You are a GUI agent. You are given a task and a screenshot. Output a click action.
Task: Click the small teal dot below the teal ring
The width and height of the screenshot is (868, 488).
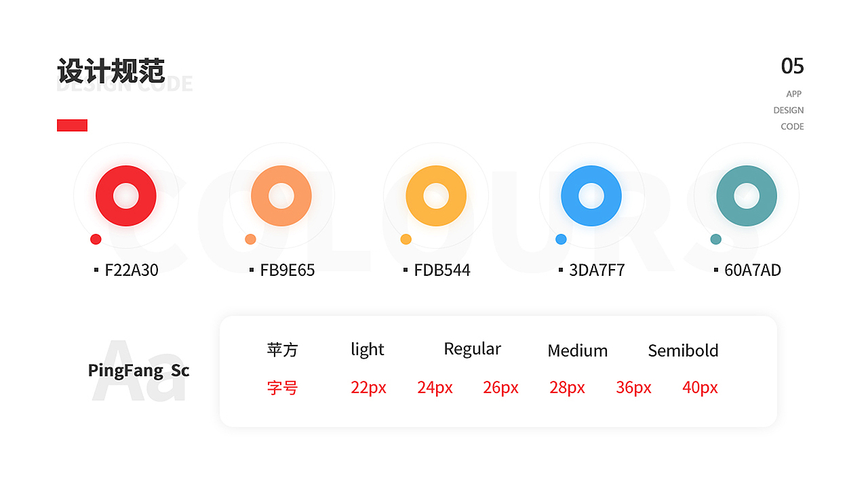pyautogui.click(x=715, y=239)
